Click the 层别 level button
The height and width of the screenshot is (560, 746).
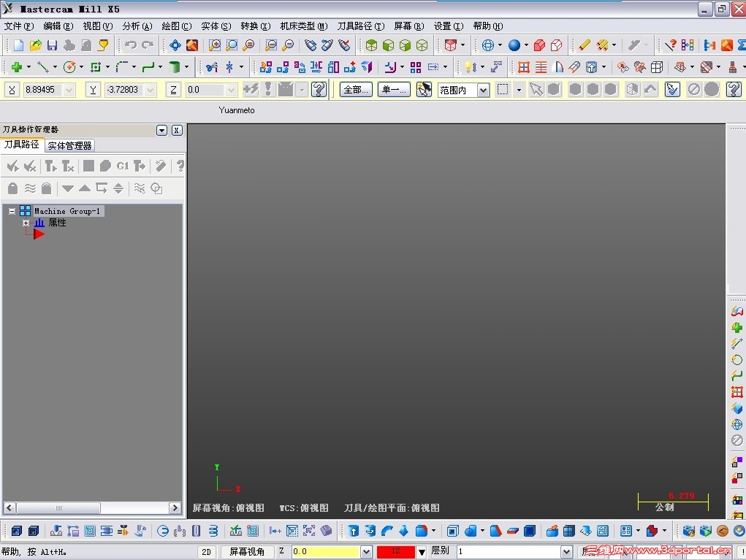[440, 551]
